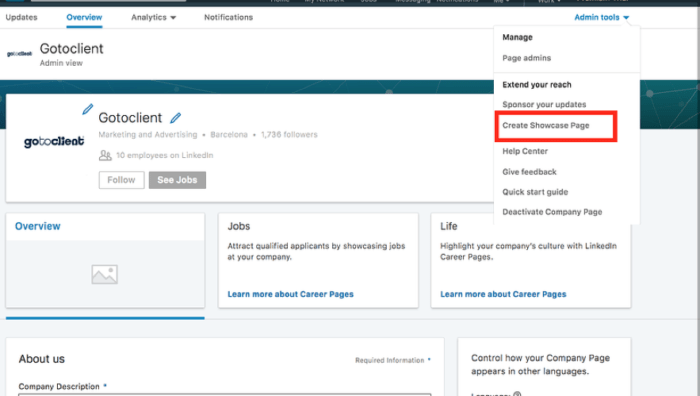The image size is (700, 396).
Task: Click the Extend your reach heading
Action: click(x=537, y=85)
